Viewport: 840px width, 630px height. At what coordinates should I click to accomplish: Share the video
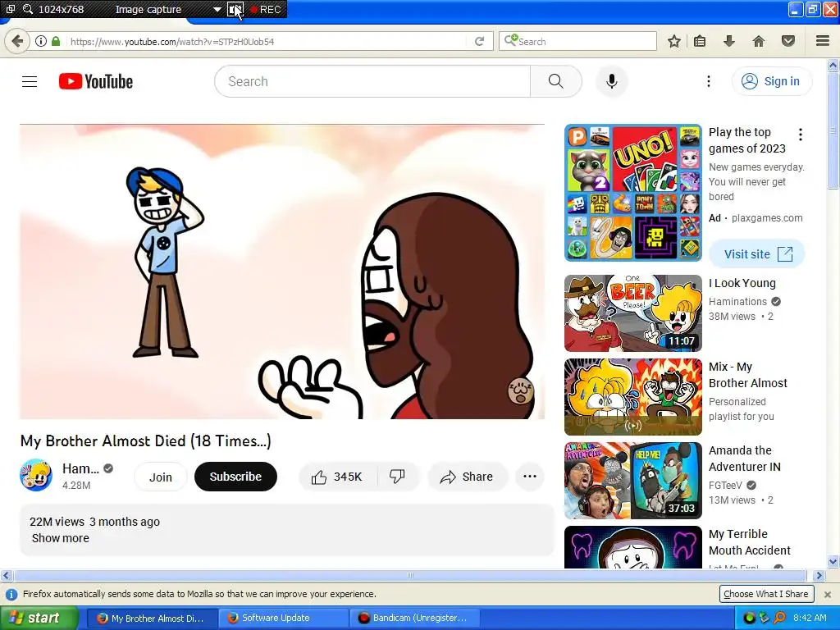pyautogui.click(x=467, y=477)
